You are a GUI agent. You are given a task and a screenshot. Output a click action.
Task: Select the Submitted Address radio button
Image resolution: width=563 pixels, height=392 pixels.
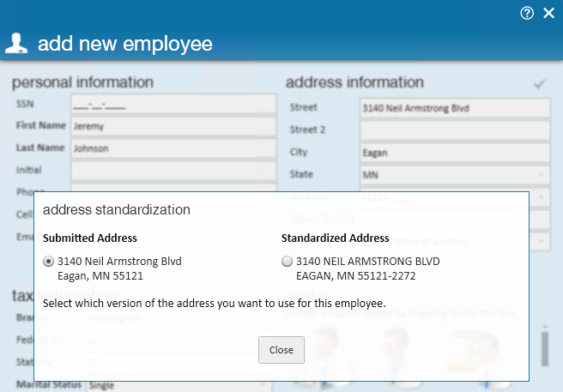point(48,262)
